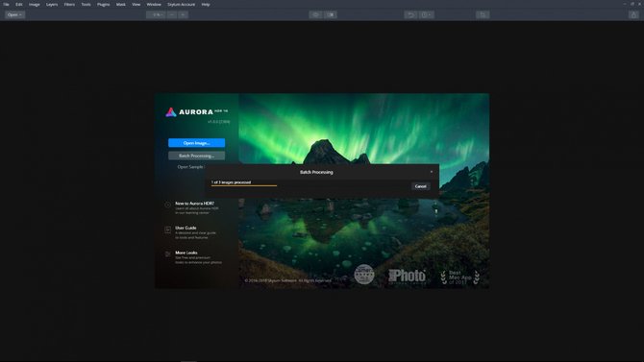Close the Batch Processing dialog
This screenshot has width=644, height=362.
point(432,172)
